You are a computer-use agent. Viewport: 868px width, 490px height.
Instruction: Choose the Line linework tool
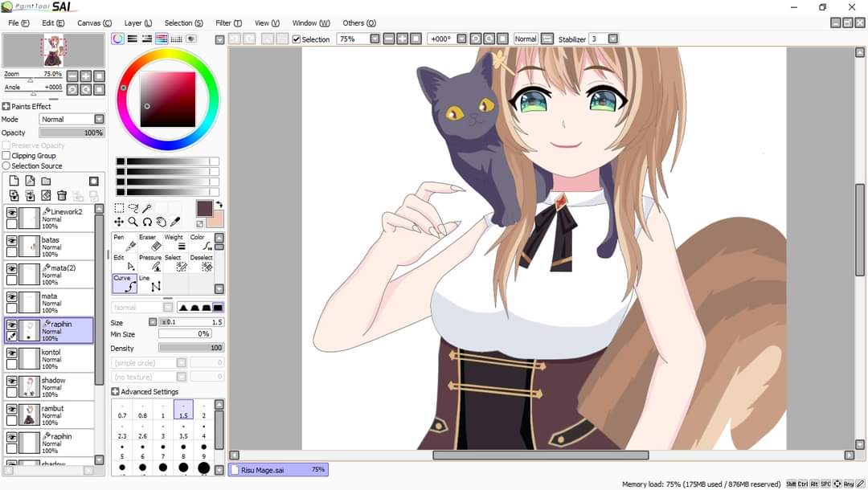[x=150, y=284]
